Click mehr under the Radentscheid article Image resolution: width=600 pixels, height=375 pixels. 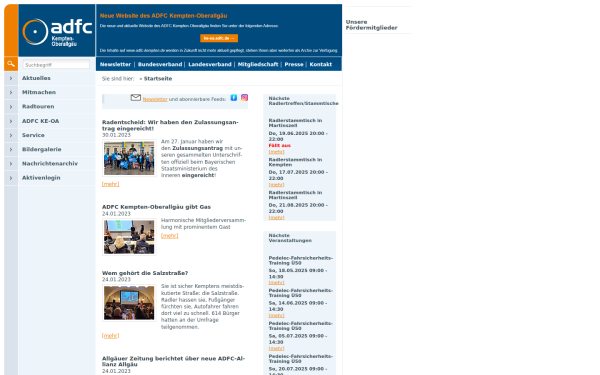[110, 184]
